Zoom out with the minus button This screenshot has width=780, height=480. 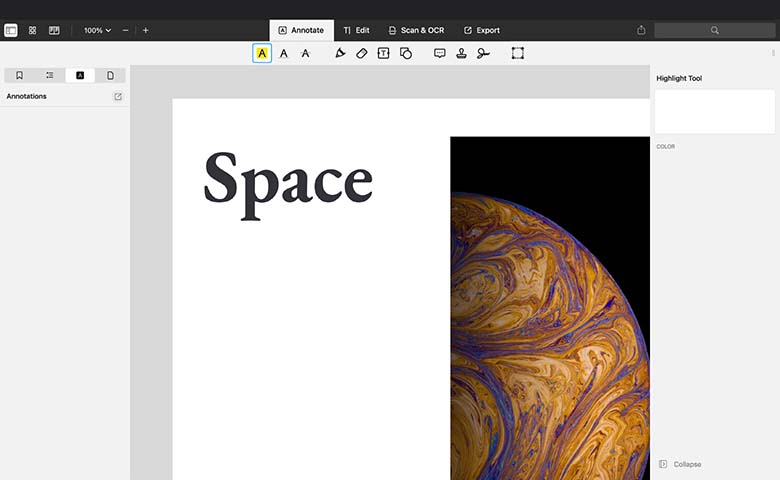pos(125,30)
